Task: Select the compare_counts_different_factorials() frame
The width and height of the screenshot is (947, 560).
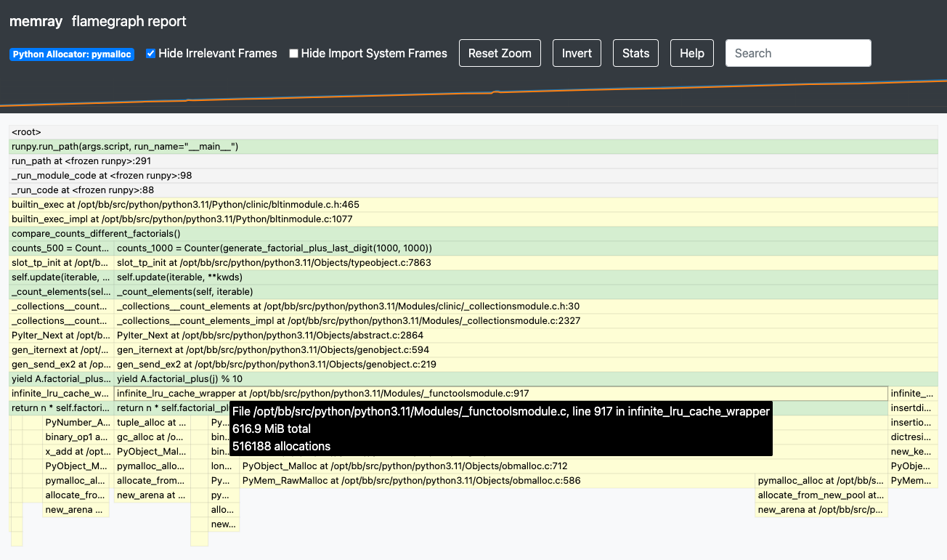Action: [x=473, y=234]
